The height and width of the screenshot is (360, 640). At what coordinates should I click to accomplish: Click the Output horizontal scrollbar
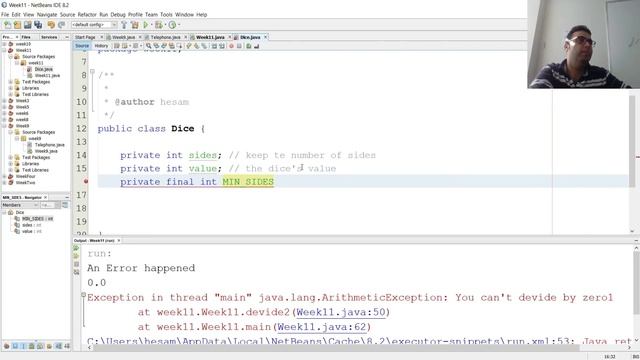click(x=335, y=348)
